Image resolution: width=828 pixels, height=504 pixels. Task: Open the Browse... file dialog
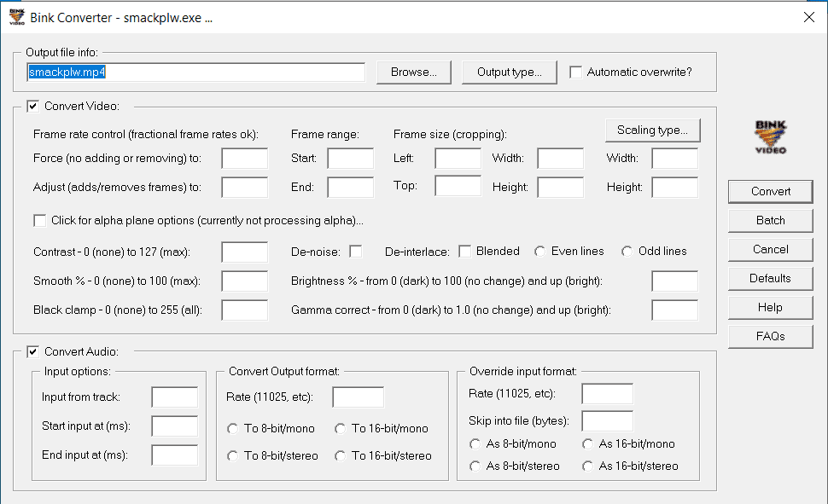pyautogui.click(x=413, y=72)
